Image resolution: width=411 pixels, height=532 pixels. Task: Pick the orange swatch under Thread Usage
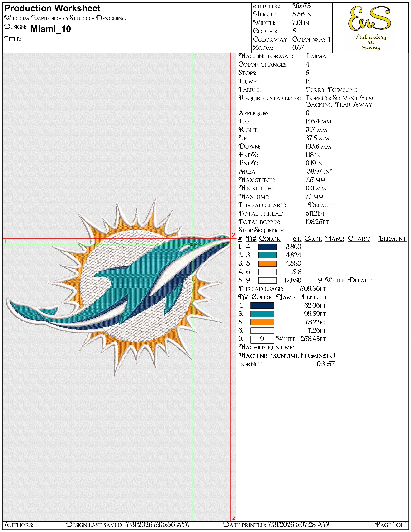coord(262,322)
